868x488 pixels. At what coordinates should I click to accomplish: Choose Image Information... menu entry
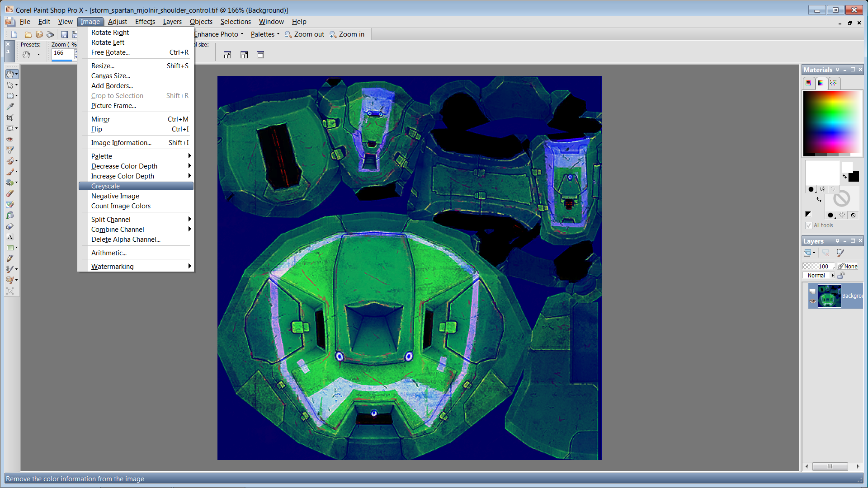pos(136,143)
